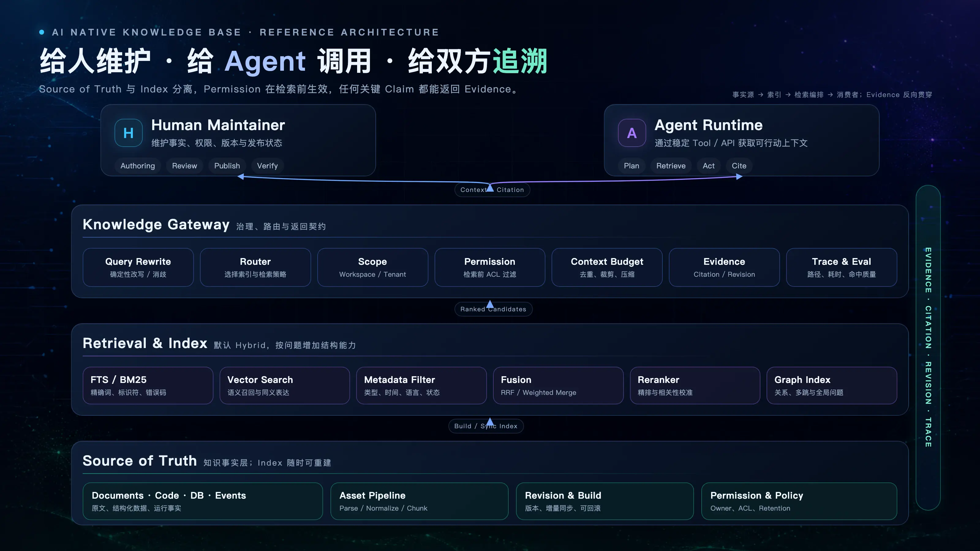Click the vertical Evidence Citation Revision Trace bar
The height and width of the screenshot is (551, 980).
(x=928, y=347)
